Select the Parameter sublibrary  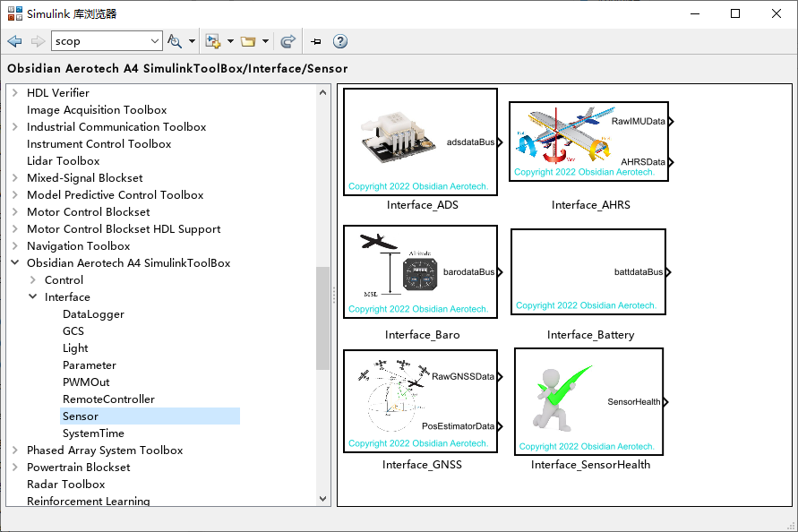(x=89, y=365)
